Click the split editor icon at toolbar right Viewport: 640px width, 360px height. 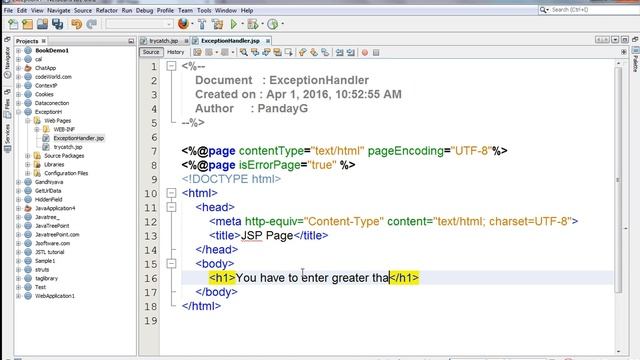[x=624, y=52]
